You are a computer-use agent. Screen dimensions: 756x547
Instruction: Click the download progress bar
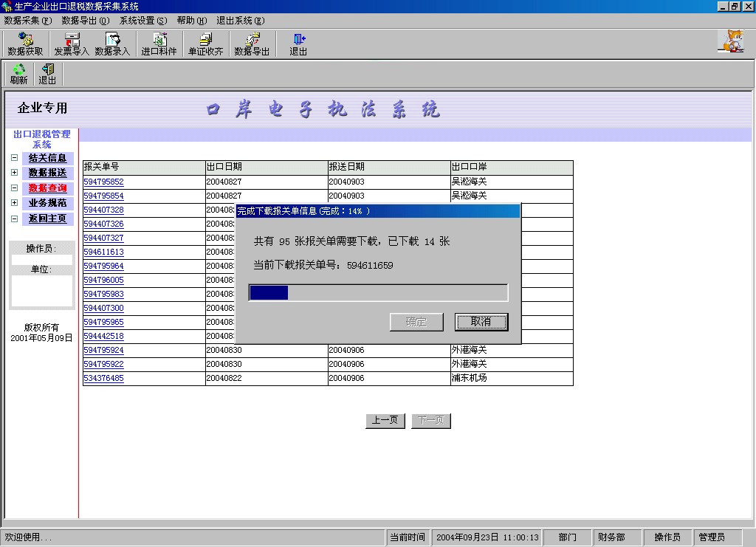point(378,293)
